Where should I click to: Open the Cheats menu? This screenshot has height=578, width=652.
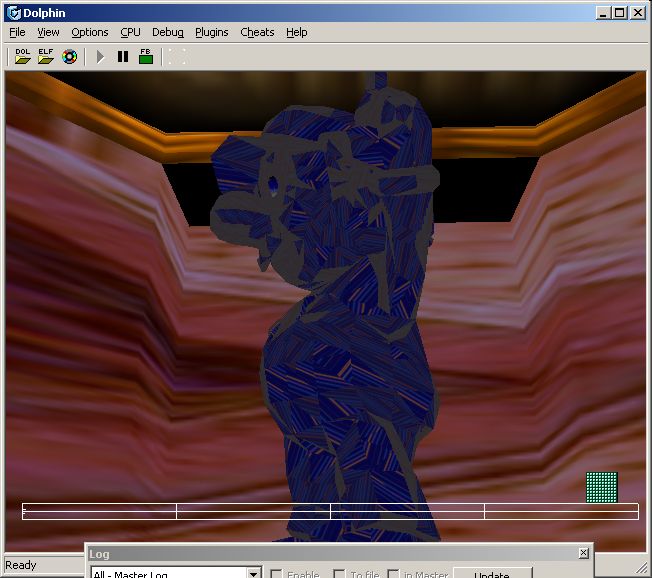257,32
